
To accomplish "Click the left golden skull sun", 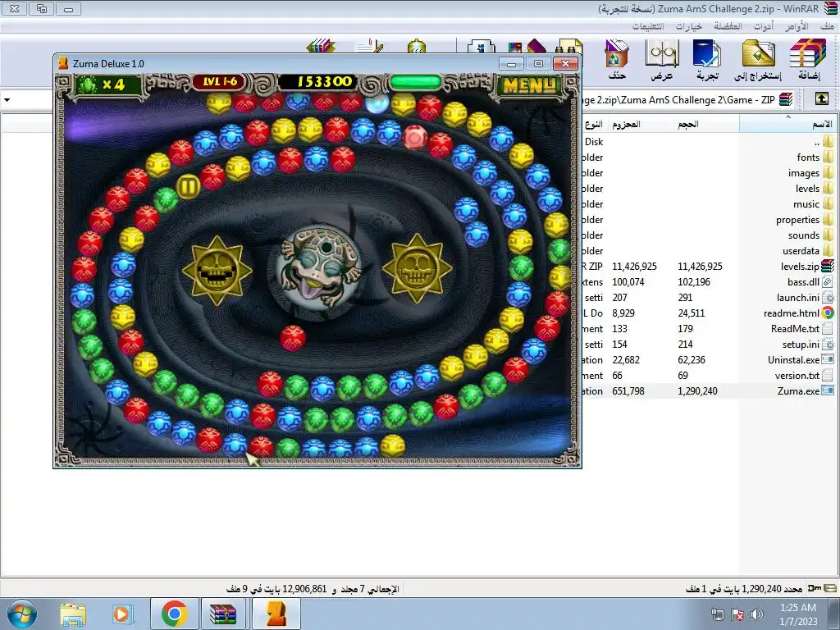I will click(x=217, y=269).
